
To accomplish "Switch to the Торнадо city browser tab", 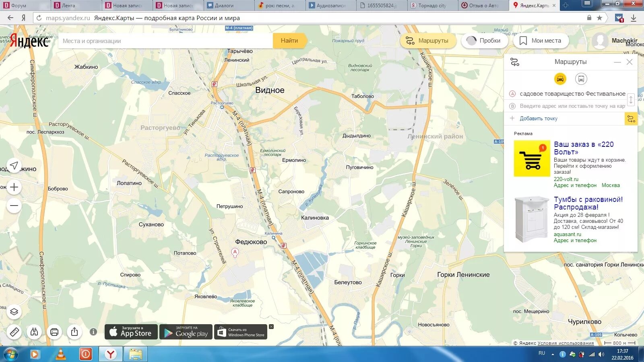I will click(432, 6).
